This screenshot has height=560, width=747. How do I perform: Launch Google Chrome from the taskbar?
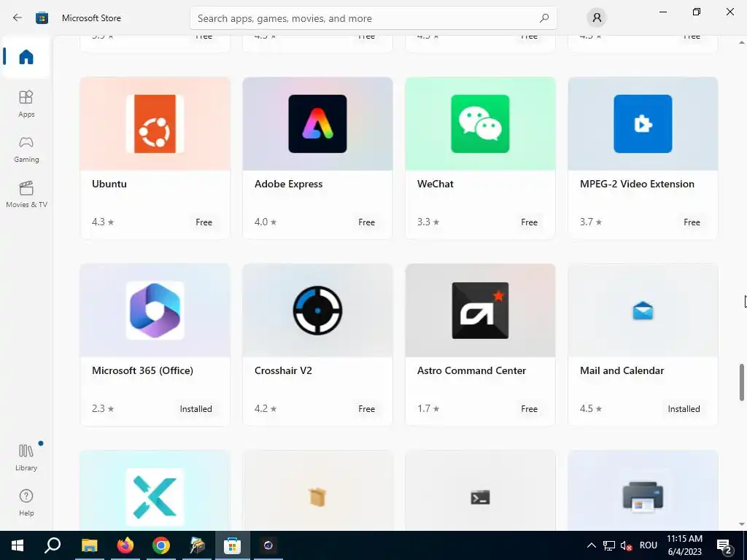click(161, 545)
